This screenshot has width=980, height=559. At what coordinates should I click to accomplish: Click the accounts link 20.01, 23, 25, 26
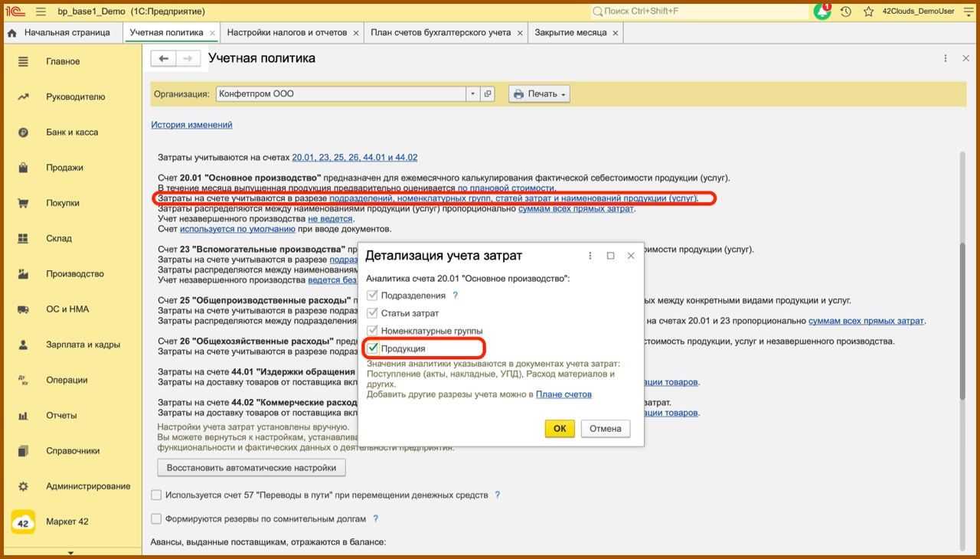(x=354, y=158)
